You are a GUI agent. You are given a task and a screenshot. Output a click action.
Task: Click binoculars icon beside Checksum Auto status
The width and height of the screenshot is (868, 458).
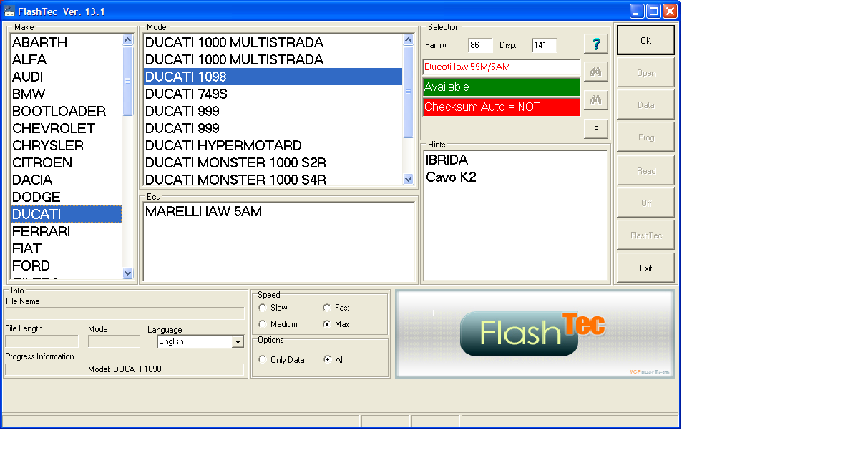tap(595, 100)
